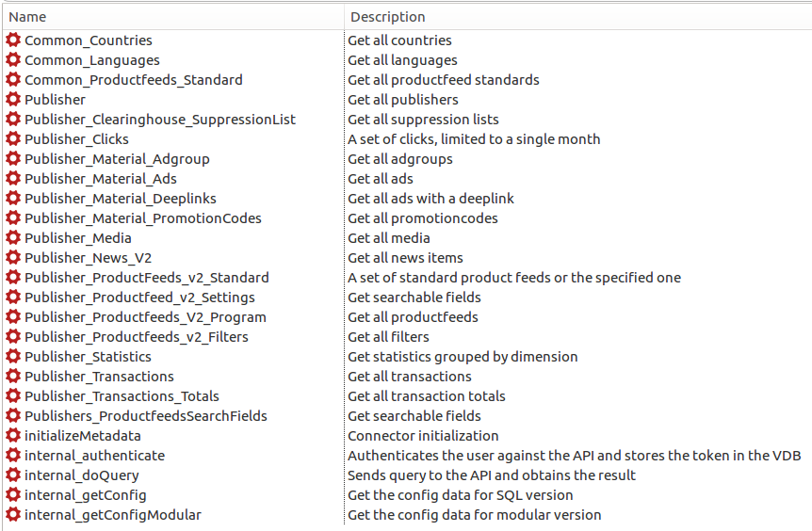Select the Publishers_ProductfeedsSearchFields row
Screen dimensions: 812x531
(x=146, y=416)
